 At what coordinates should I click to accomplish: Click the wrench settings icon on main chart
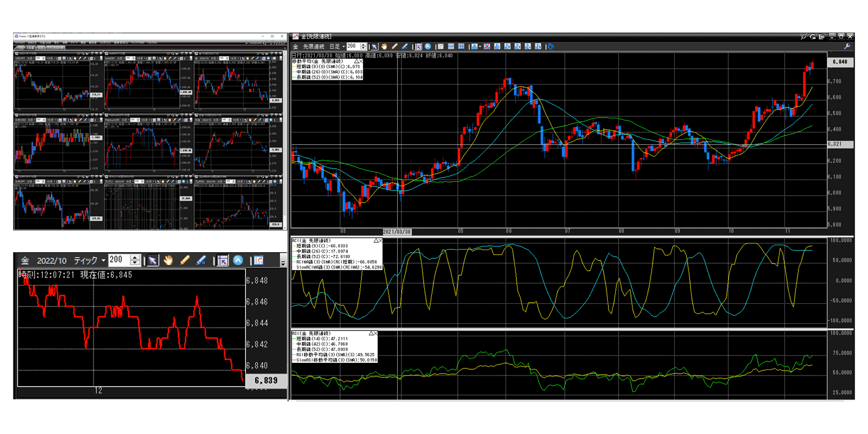847,47
